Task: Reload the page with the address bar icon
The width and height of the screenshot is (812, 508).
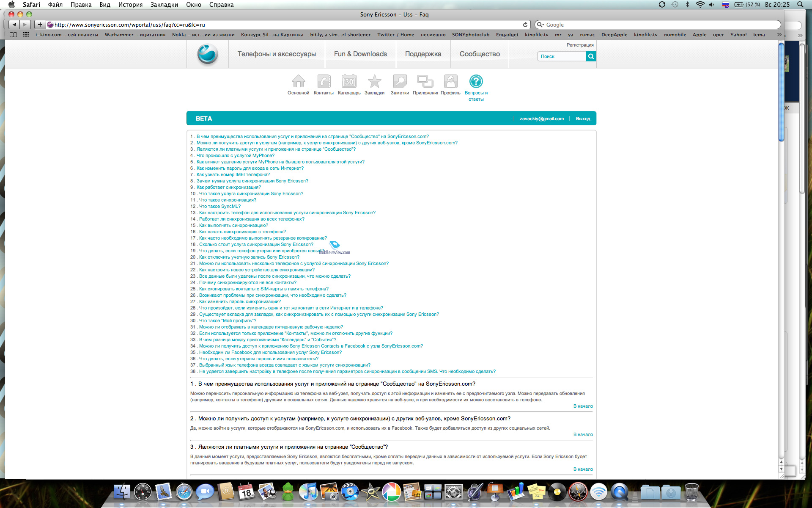Action: point(525,25)
